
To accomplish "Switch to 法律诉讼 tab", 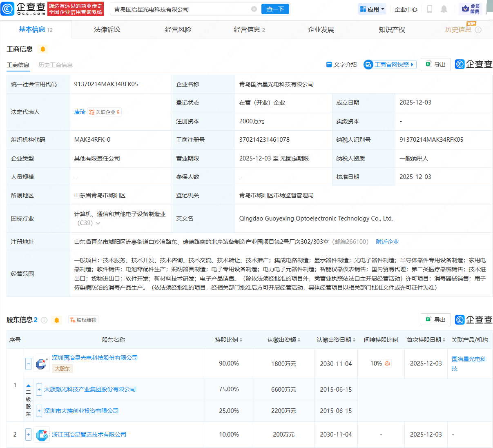I will (107, 30).
